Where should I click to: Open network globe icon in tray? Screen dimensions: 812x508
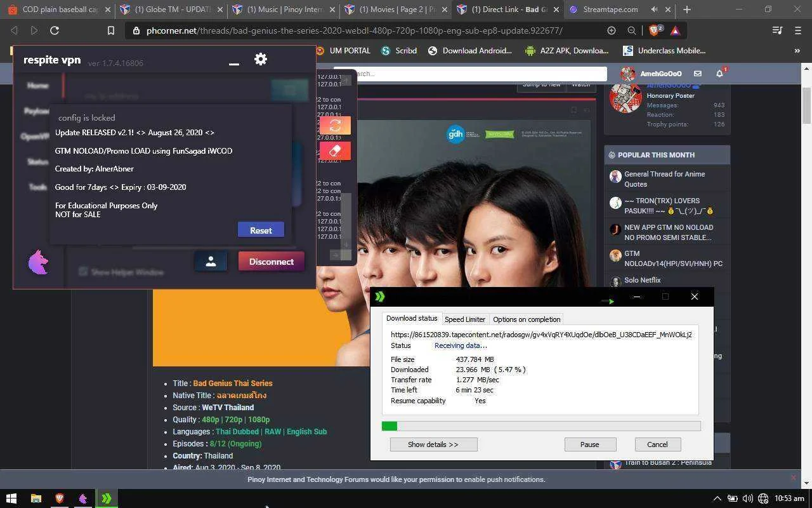(x=763, y=498)
